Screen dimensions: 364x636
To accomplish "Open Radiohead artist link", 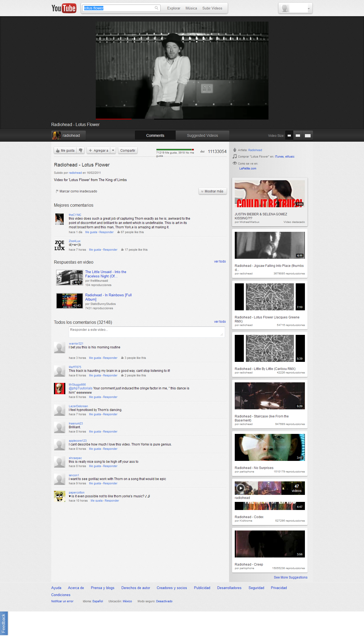I will pos(255,150).
